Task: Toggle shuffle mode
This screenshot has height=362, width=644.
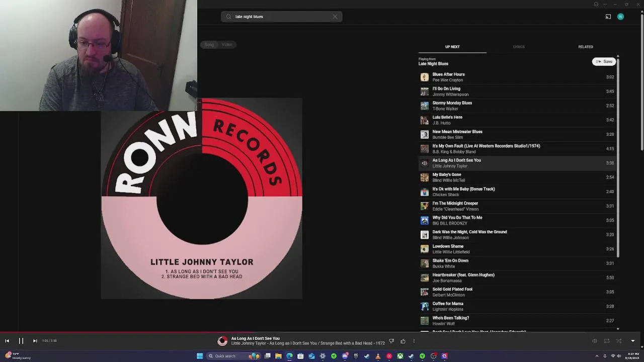Action: click(619, 341)
